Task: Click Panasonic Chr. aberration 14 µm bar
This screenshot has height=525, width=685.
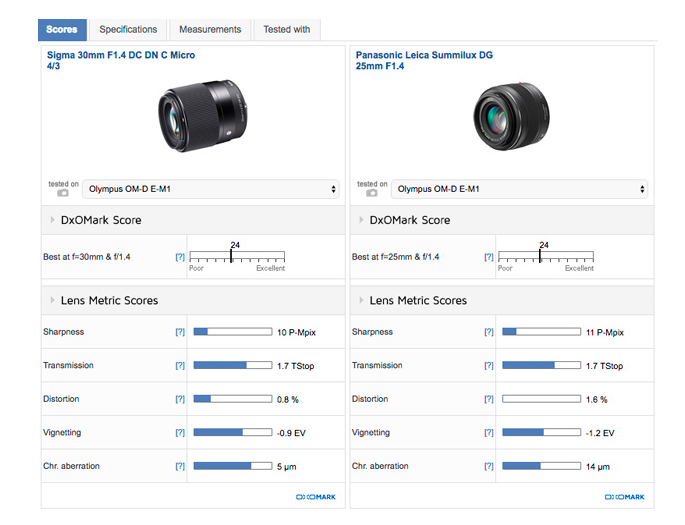Action: (542, 466)
